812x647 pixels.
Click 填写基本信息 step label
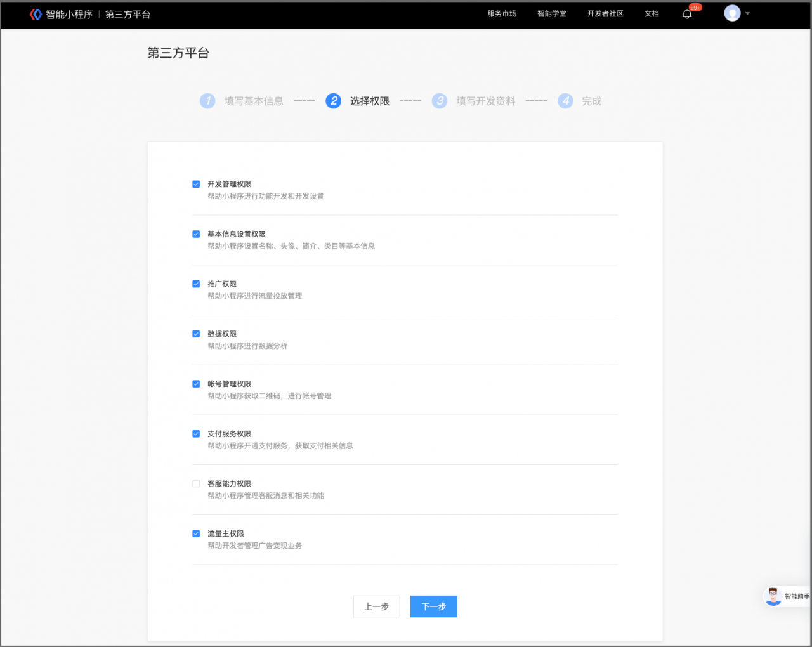click(254, 101)
